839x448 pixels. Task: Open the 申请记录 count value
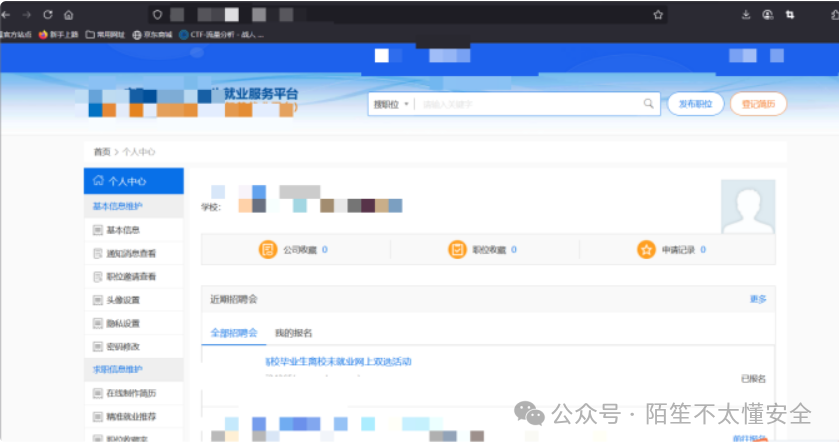[x=703, y=249]
